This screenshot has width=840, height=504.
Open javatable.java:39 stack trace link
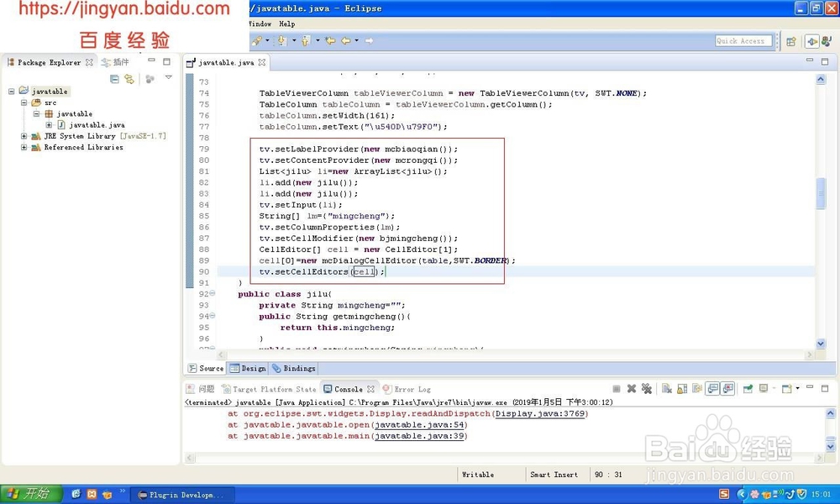click(419, 436)
